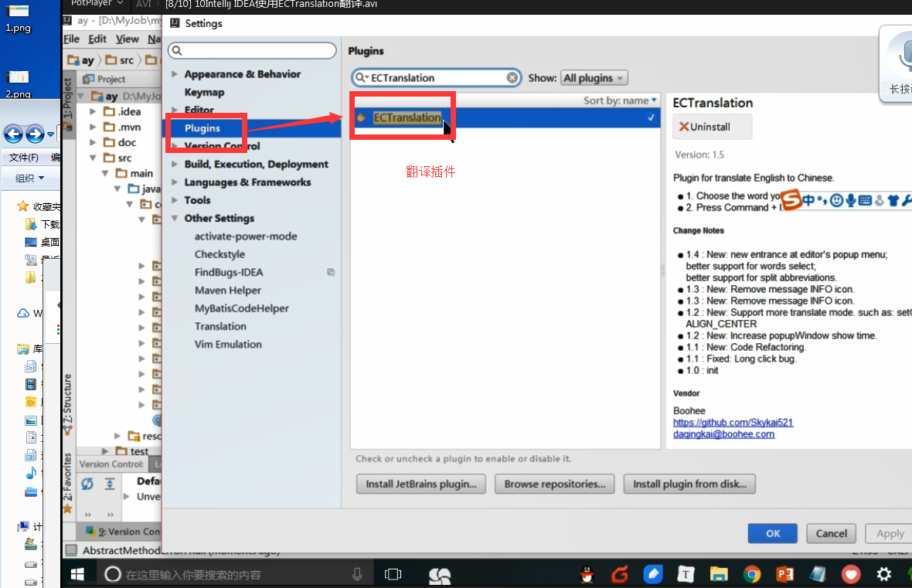This screenshot has width=912, height=588.
Task: Open 1.png file on the desktop
Action: [18, 19]
